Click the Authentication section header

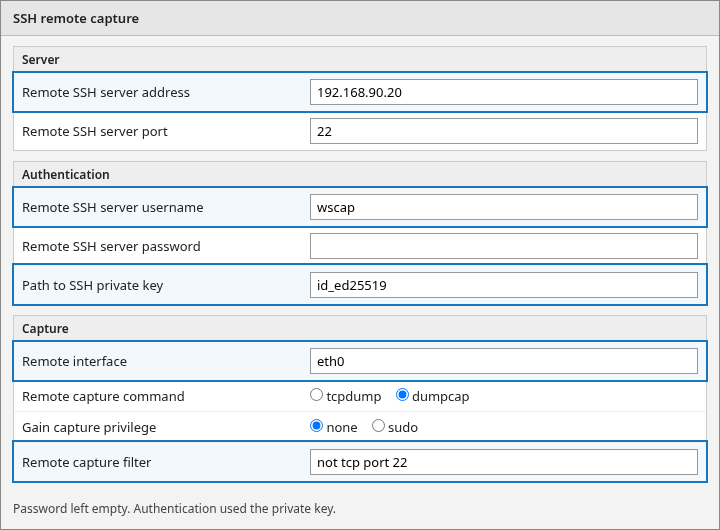[360, 175]
